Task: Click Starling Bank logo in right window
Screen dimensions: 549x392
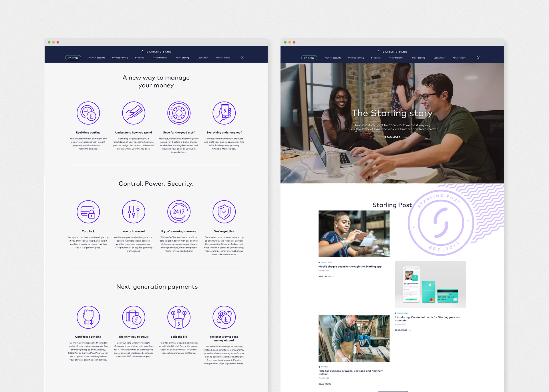Action: point(392,52)
